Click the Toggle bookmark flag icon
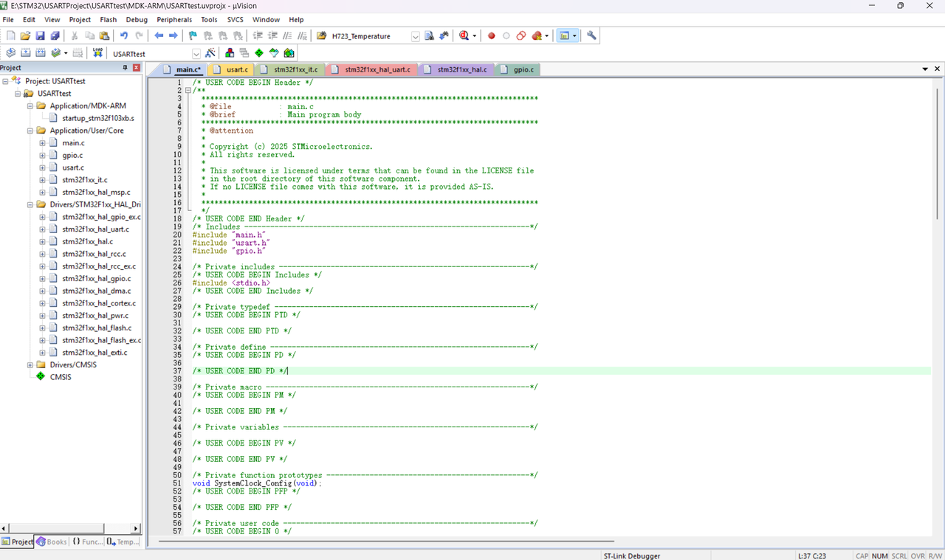The image size is (945, 560). tap(193, 35)
